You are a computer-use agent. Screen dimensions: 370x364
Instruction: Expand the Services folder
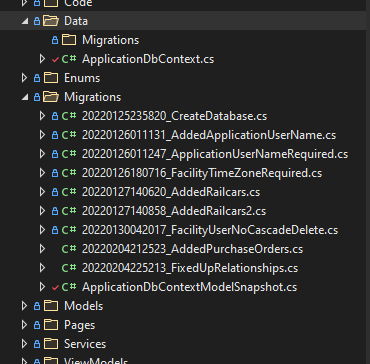point(24,344)
